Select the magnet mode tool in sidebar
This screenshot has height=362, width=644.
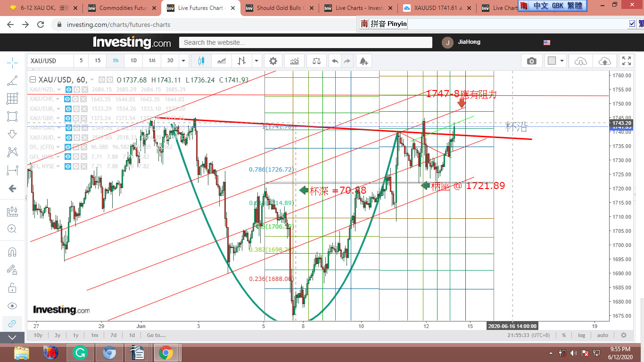pyautogui.click(x=12, y=252)
